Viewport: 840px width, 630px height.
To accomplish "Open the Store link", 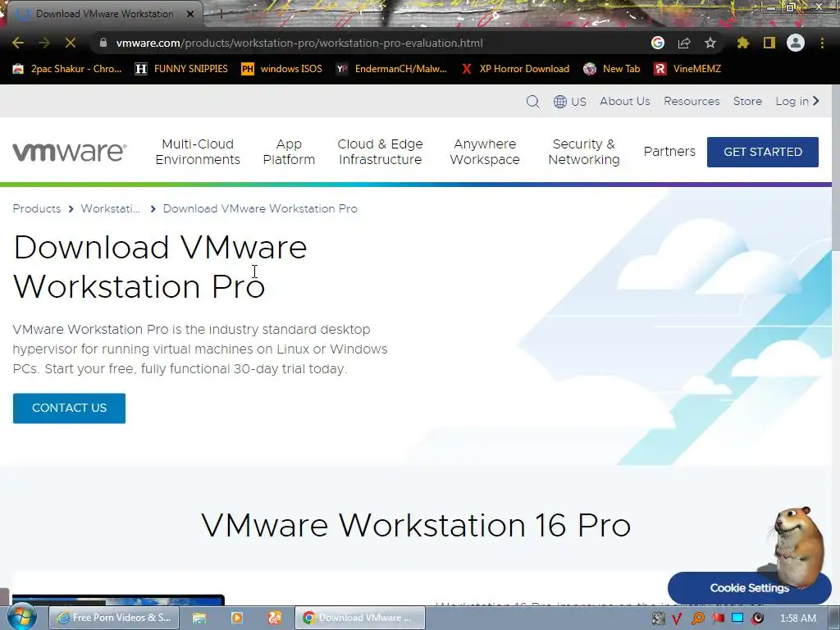I will 747,101.
